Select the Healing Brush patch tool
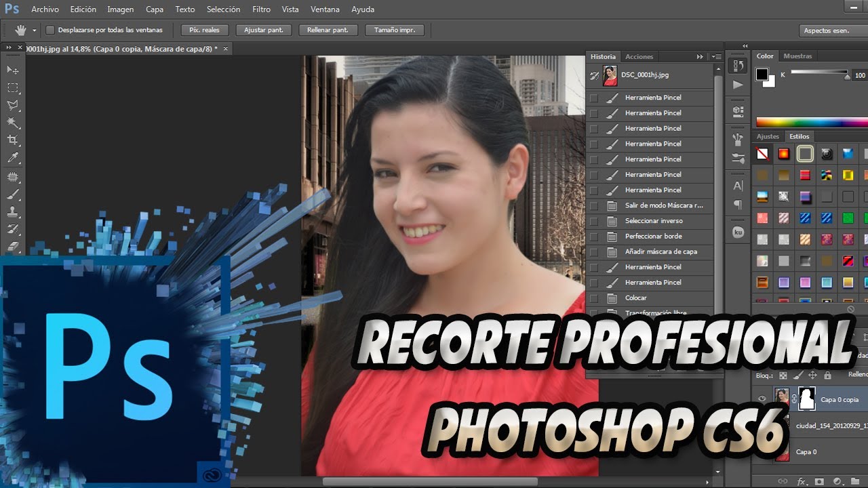868x488 pixels. [x=13, y=177]
